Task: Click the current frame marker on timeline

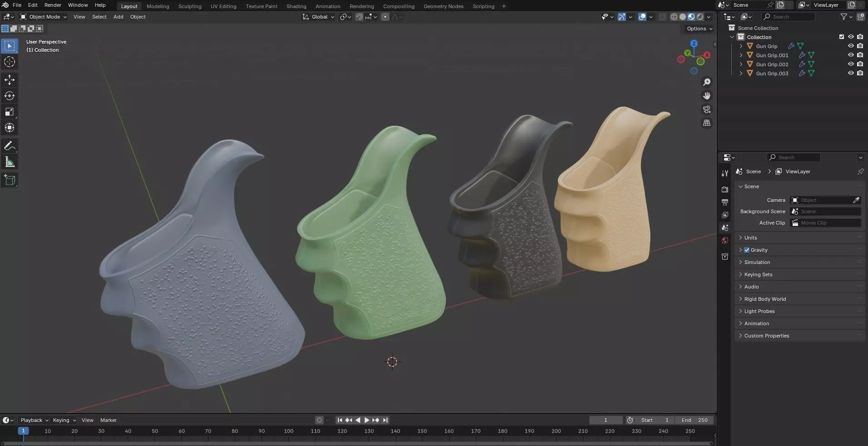Action: click(23, 431)
